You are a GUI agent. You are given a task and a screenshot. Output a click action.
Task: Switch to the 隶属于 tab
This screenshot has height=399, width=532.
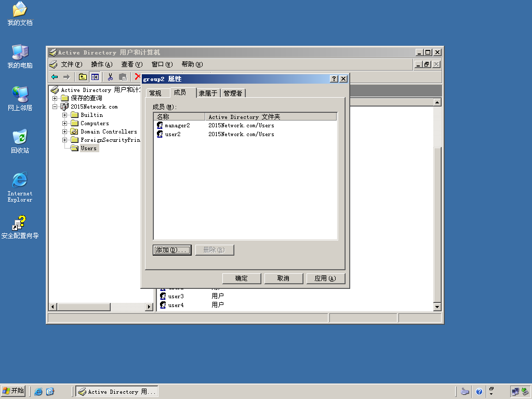tap(208, 93)
